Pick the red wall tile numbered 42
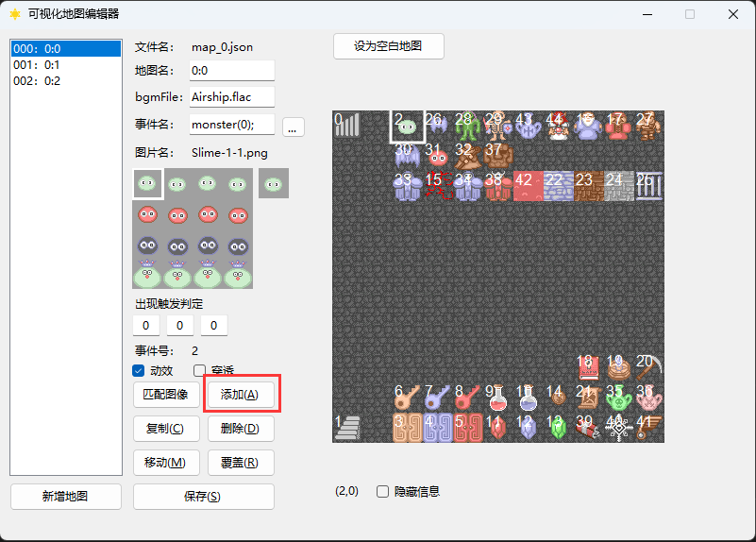Screen dimensions: 756x542 (528, 186)
